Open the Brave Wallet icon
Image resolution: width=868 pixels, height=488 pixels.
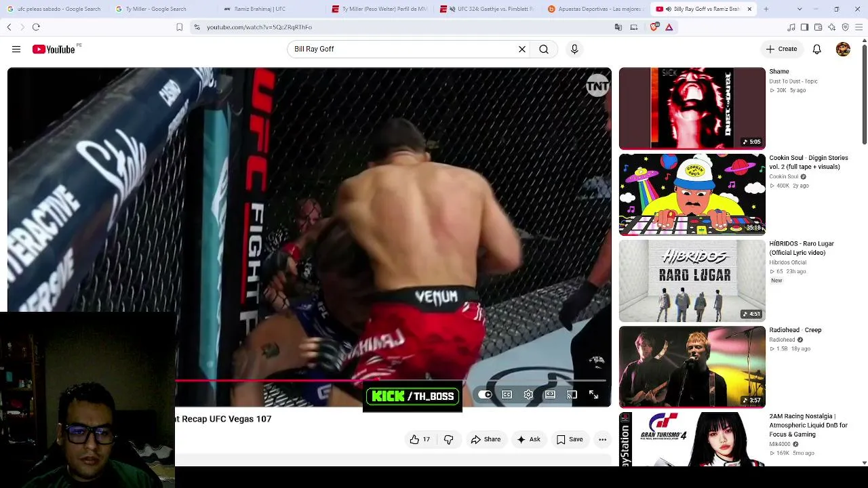tap(818, 27)
